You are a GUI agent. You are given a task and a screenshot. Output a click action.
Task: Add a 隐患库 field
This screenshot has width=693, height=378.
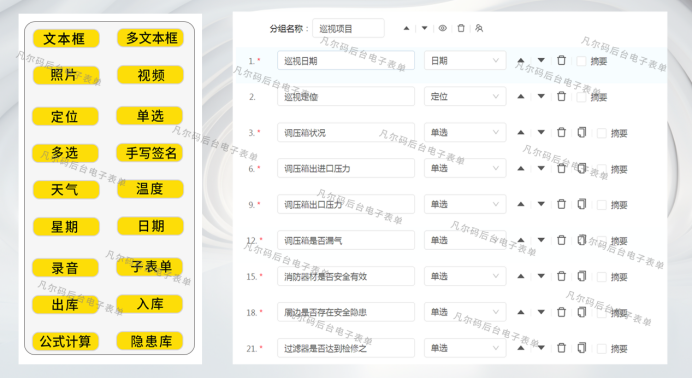pos(150,341)
